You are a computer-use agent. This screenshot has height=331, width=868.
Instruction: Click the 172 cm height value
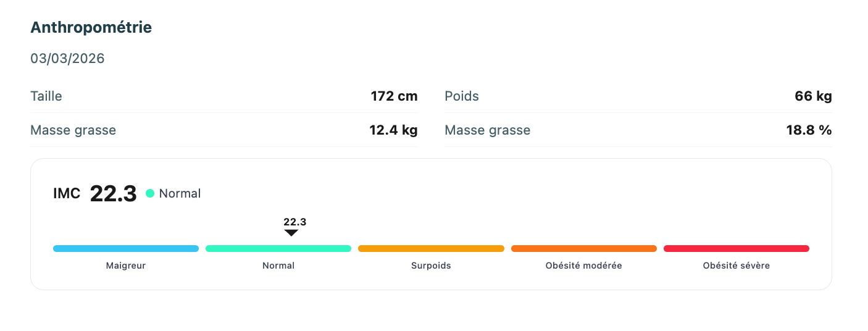pyautogui.click(x=394, y=96)
